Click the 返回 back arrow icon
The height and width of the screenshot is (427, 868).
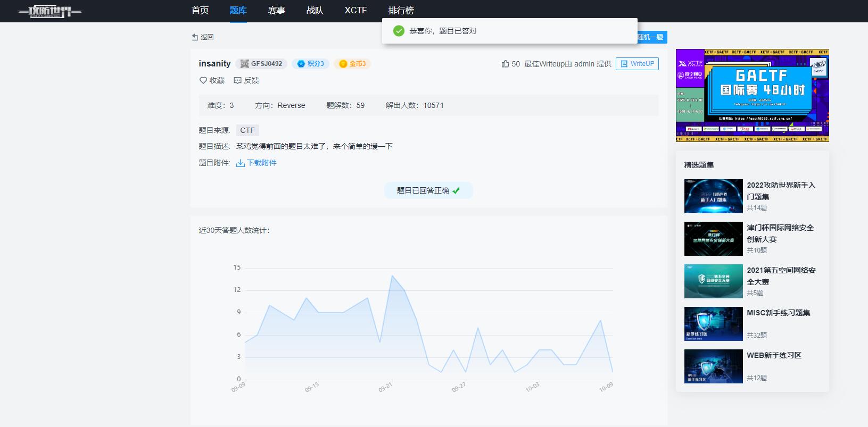point(195,37)
